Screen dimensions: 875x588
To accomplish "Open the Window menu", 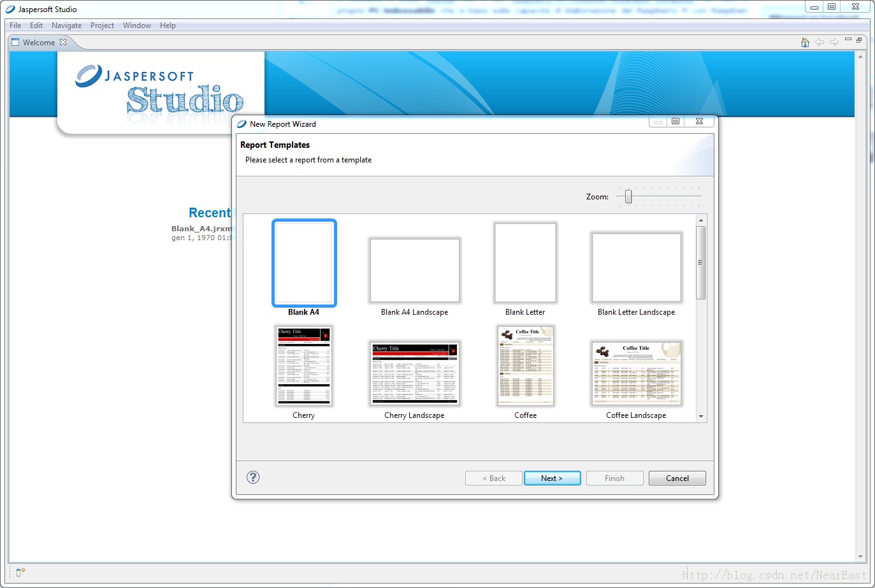I will pos(136,25).
